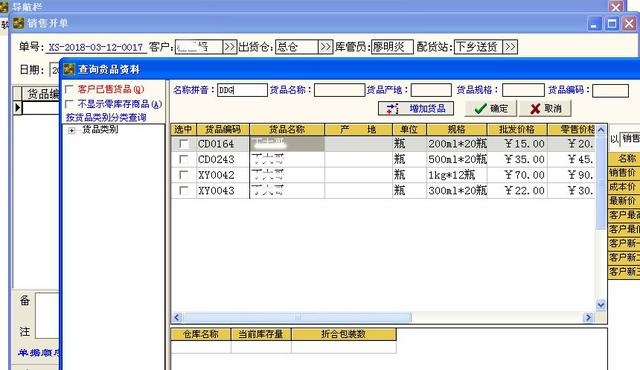640x370 pixels.
Task: Open the 配货站 lookup arrow button
Action: (x=510, y=47)
